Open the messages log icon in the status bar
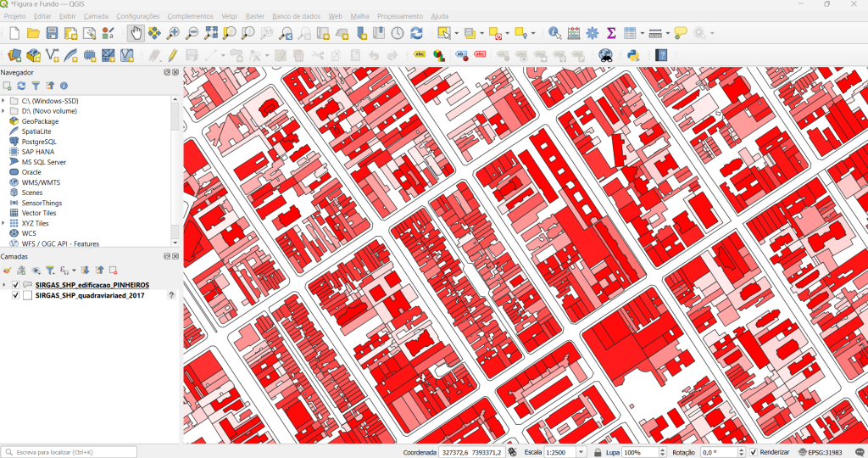Image resolution: width=868 pixels, height=458 pixels. pyautogui.click(x=860, y=452)
